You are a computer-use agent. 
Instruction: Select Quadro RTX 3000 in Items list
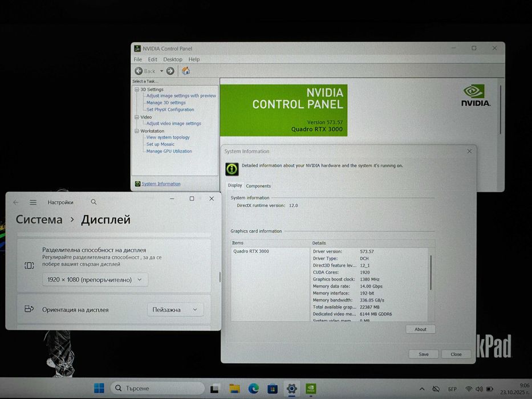click(251, 251)
